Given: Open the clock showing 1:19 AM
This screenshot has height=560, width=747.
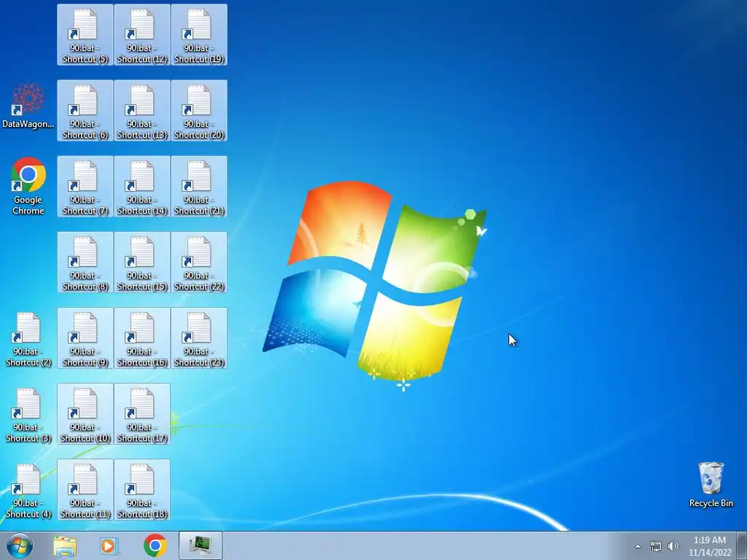Looking at the screenshot, I should pyautogui.click(x=709, y=546).
